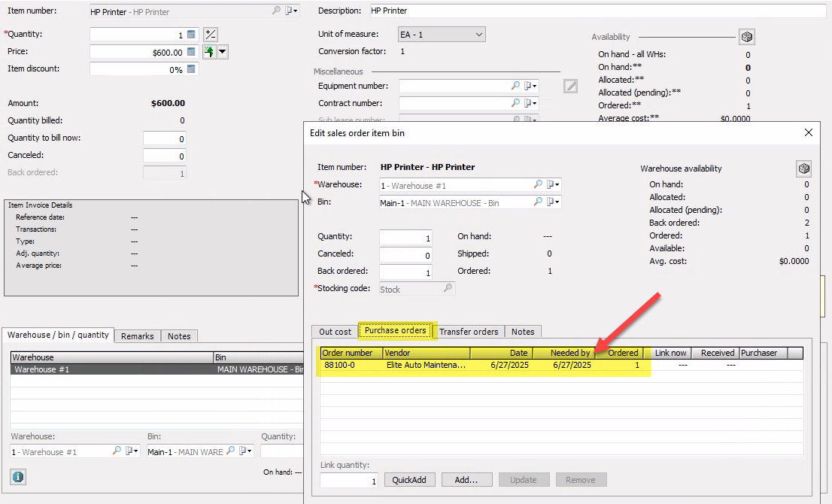
Task: Click the Bin column header in the warehouse grid
Action: (259, 357)
